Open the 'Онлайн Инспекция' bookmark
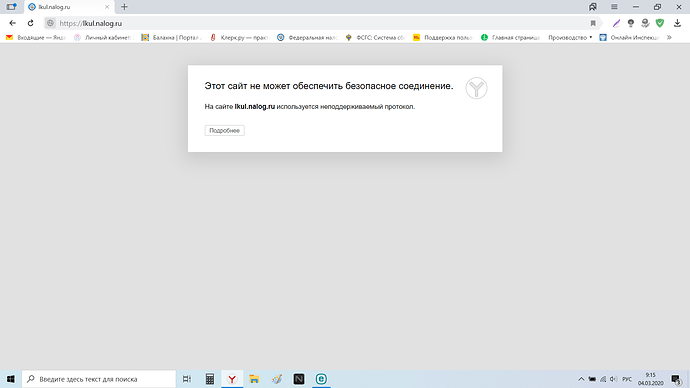This screenshot has width=690, height=388. coord(629,38)
